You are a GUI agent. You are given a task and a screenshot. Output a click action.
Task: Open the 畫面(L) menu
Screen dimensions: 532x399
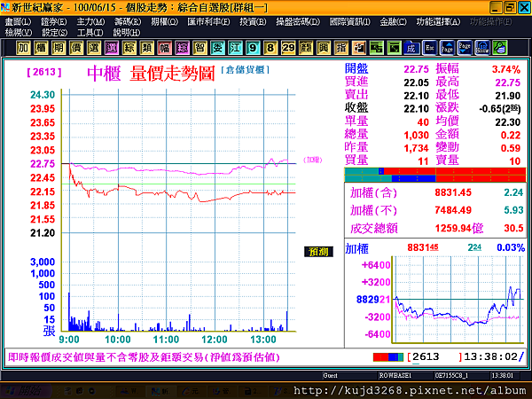pyautogui.click(x=18, y=22)
